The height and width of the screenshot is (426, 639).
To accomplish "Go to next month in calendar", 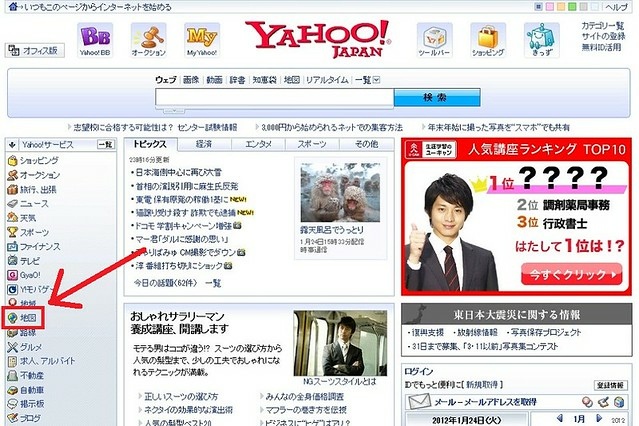I will 599,418.
